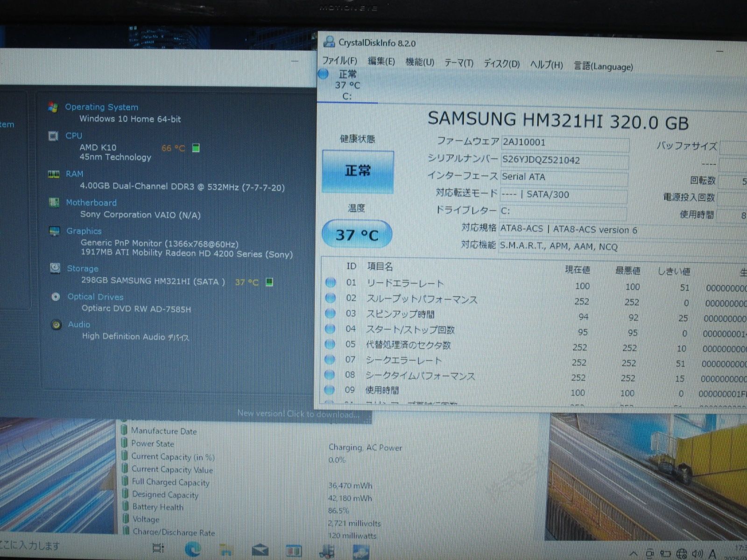Open the RAM section link in Speccy
The height and width of the screenshot is (560, 747).
(74, 174)
